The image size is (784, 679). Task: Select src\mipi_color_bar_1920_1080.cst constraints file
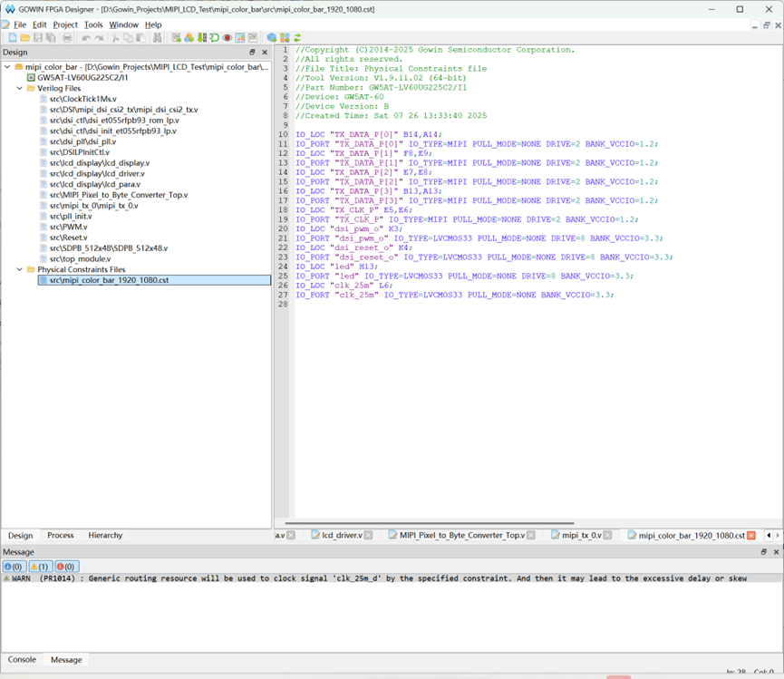click(x=154, y=280)
